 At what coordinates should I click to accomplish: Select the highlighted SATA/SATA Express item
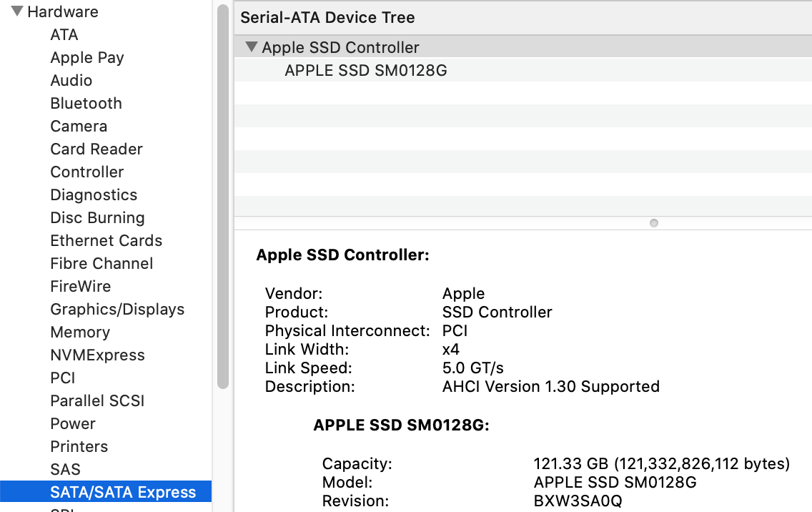(106, 492)
